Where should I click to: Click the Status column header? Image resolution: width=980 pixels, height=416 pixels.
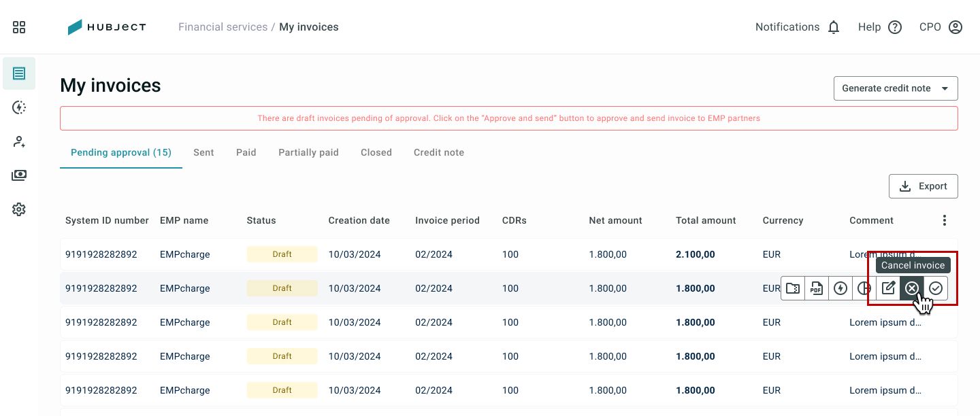tap(261, 220)
